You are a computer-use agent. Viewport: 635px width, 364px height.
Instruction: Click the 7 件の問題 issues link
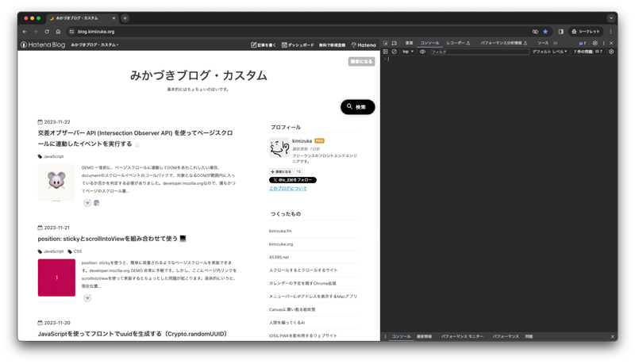coord(588,52)
